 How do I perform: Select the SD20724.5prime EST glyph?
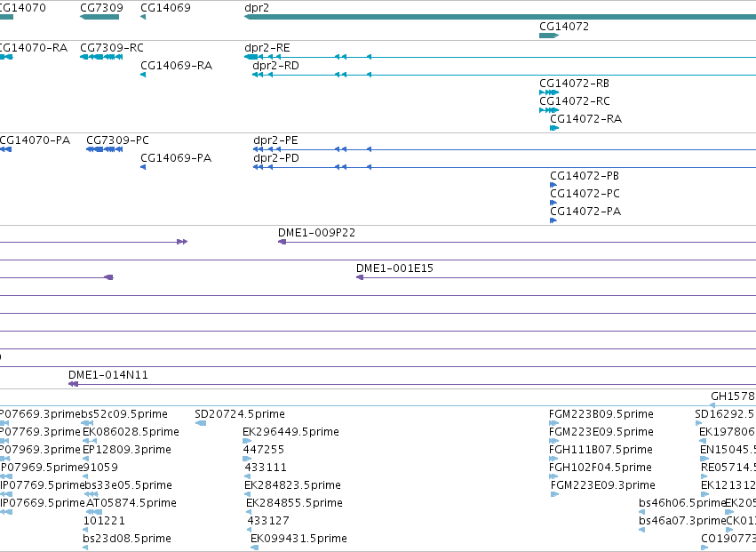coord(201,423)
